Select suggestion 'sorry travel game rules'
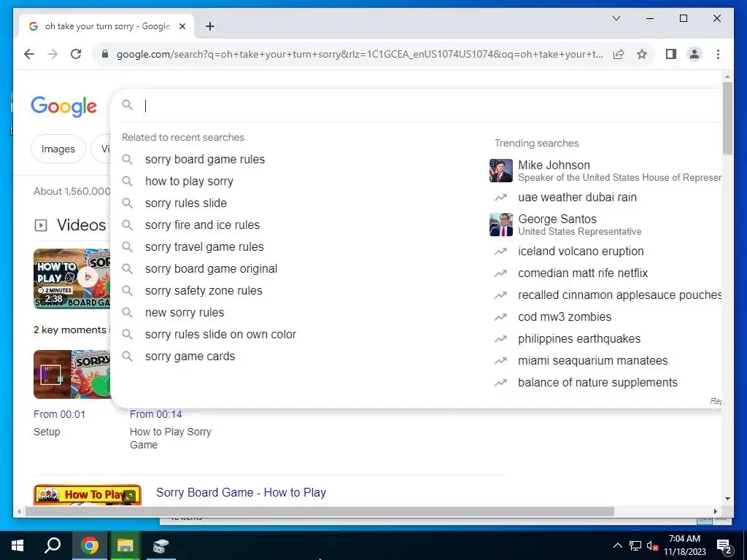The width and height of the screenshot is (747, 560). click(204, 247)
